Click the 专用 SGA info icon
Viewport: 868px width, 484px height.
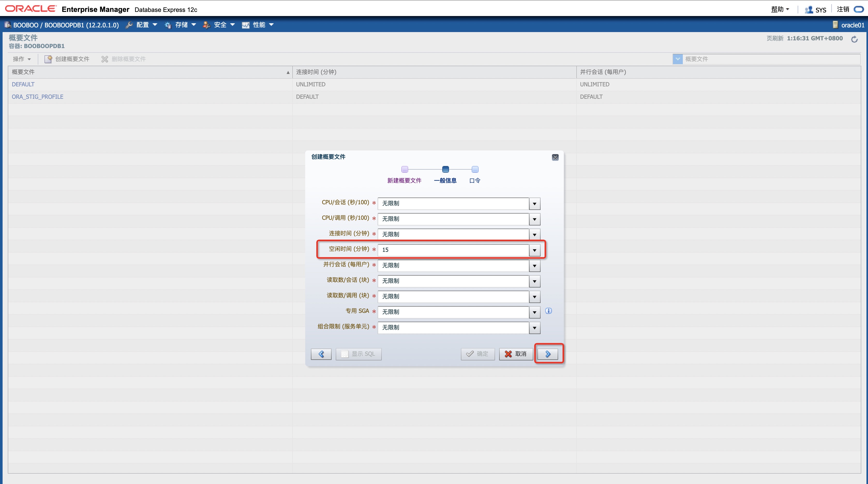coord(549,311)
